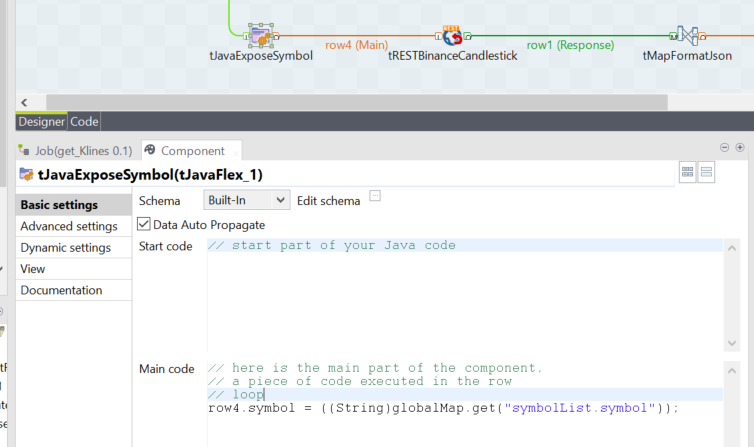Viewport: 754px width, 447px height.
Task: Click the row4.symbol code line
Action: (x=443, y=408)
